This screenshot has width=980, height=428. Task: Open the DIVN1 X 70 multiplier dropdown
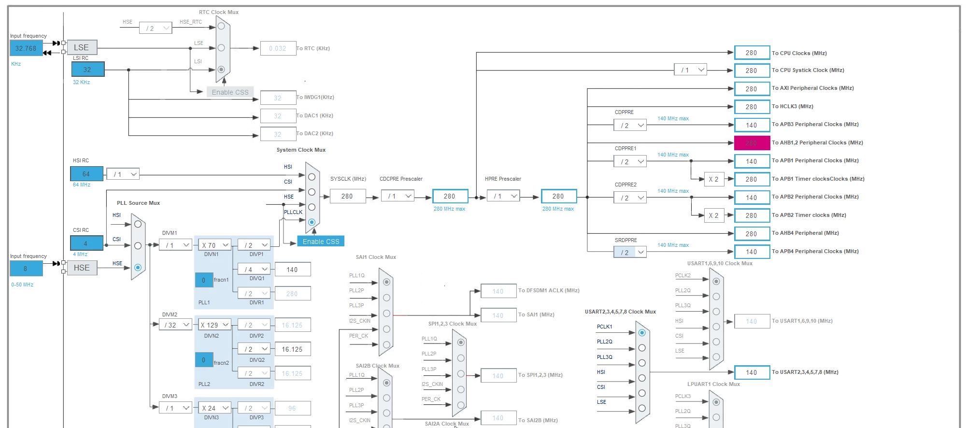point(214,245)
